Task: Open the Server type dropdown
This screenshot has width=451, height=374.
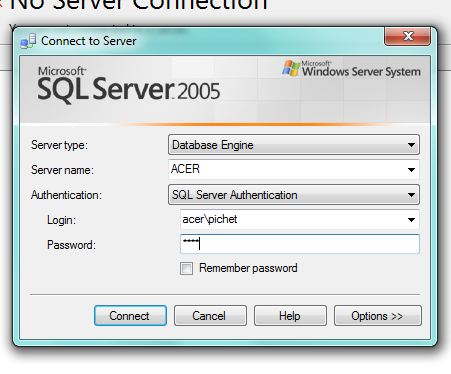Action: pos(294,145)
